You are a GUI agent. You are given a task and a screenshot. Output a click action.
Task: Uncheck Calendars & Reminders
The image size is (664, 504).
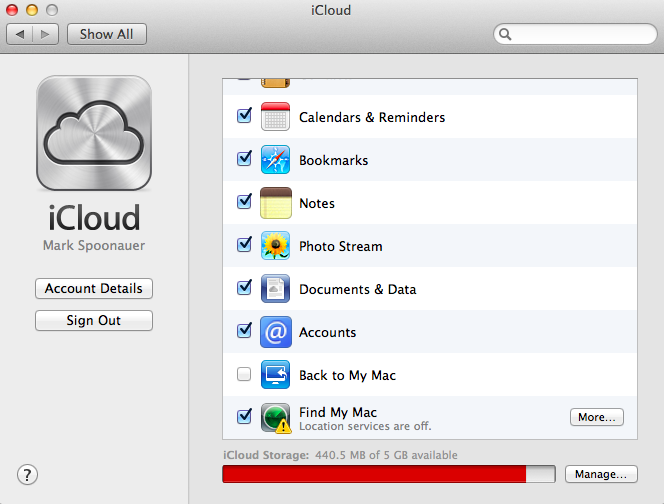tap(244, 116)
